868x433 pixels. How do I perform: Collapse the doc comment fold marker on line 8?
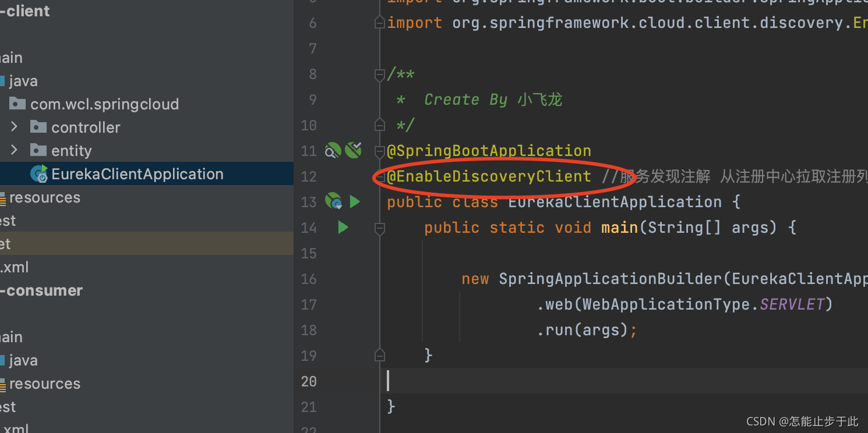tap(380, 74)
